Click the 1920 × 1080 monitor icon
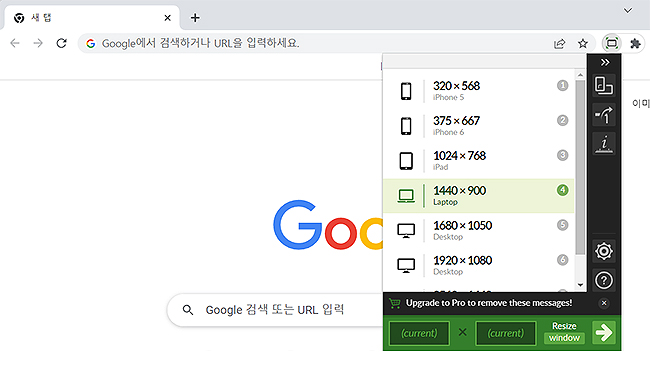This screenshot has width=650, height=375. pyautogui.click(x=406, y=266)
